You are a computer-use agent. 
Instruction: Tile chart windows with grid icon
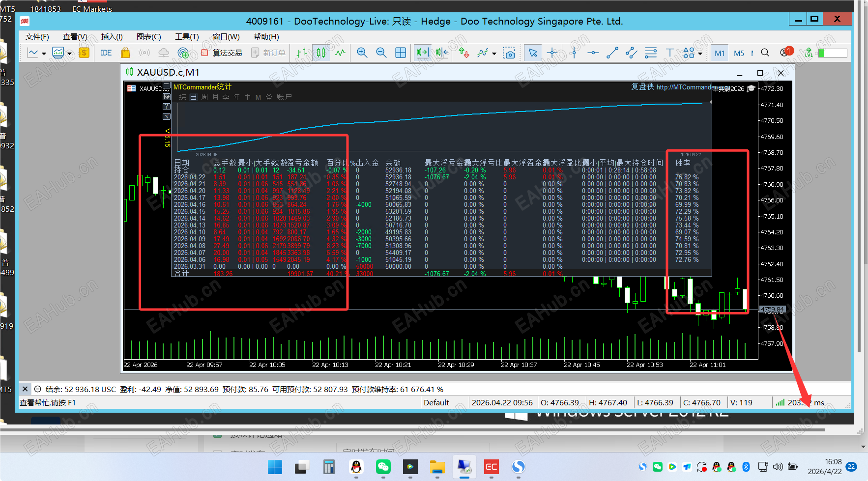[401, 53]
